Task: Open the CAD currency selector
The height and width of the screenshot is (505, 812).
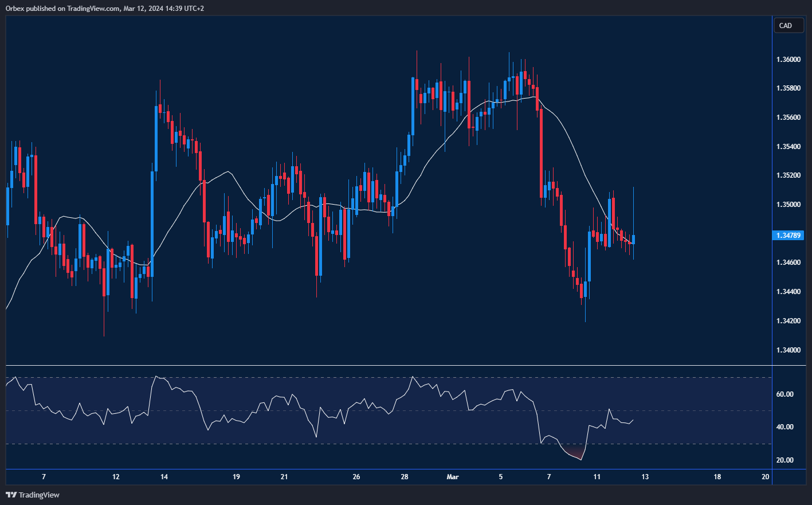Action: (x=788, y=26)
